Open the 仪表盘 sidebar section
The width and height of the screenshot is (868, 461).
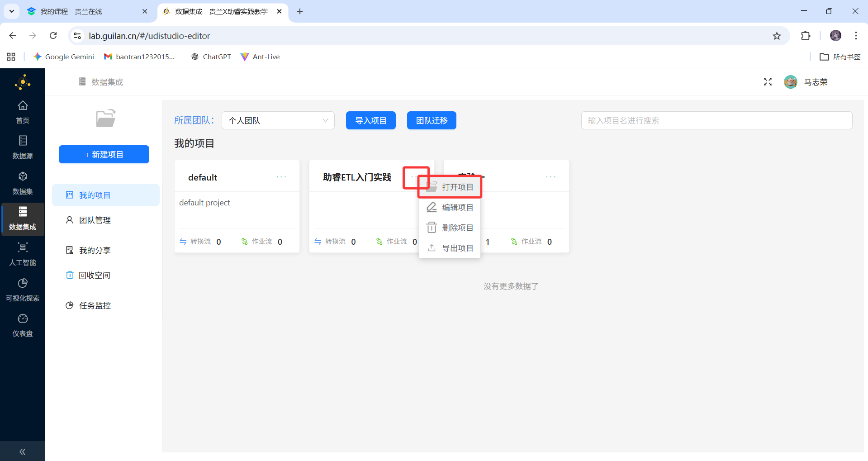pyautogui.click(x=23, y=325)
